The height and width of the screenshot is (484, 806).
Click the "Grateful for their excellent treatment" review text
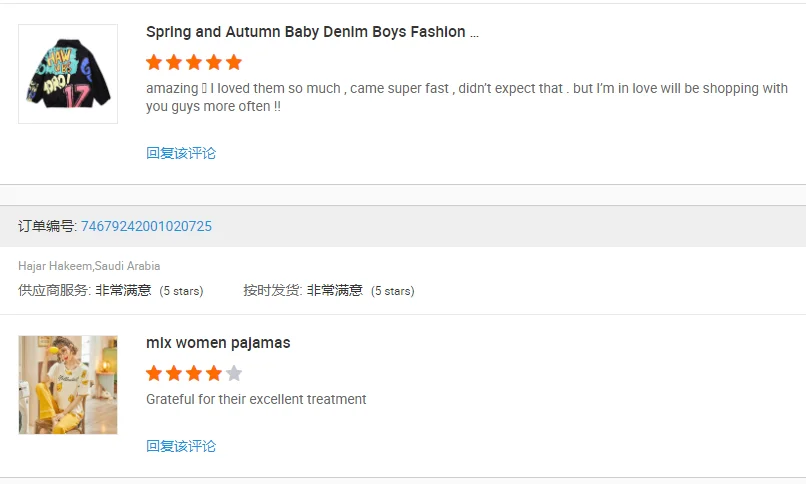[x=256, y=399]
